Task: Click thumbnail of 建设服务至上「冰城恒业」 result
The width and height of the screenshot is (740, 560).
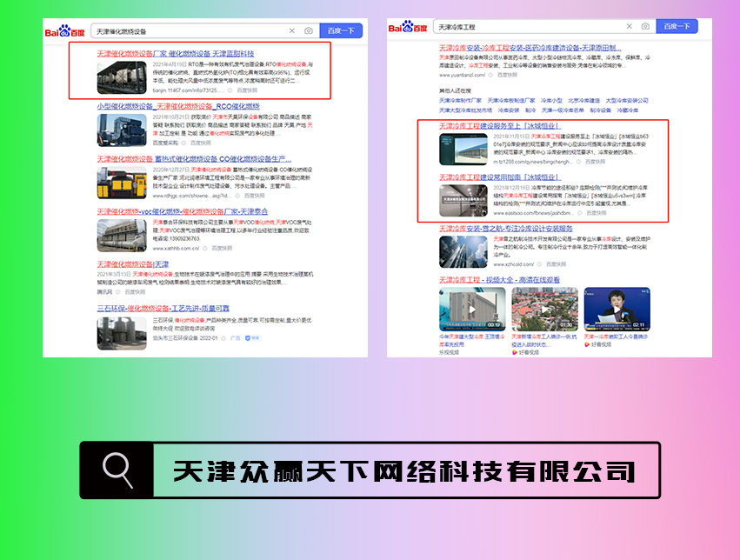Action: [x=463, y=149]
